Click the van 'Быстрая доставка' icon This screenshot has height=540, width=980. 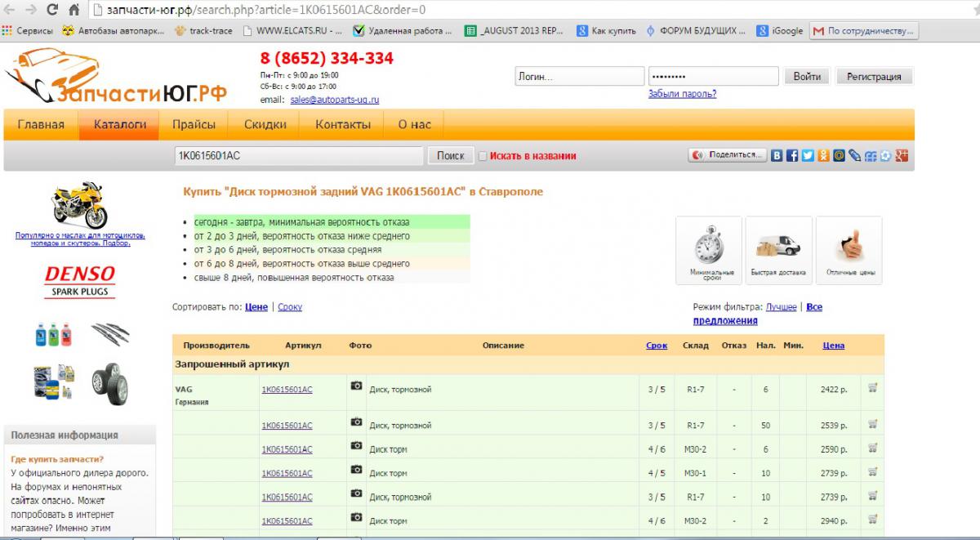pos(779,251)
